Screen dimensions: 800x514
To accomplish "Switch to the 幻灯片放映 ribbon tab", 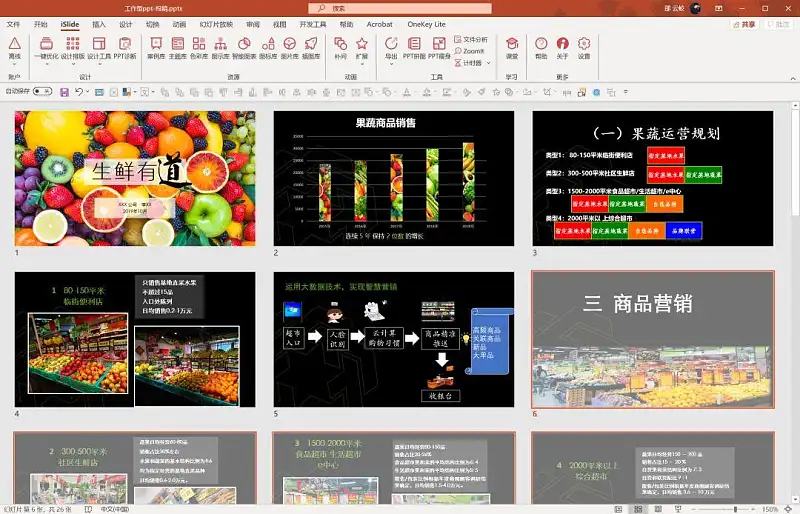I will pos(216,25).
